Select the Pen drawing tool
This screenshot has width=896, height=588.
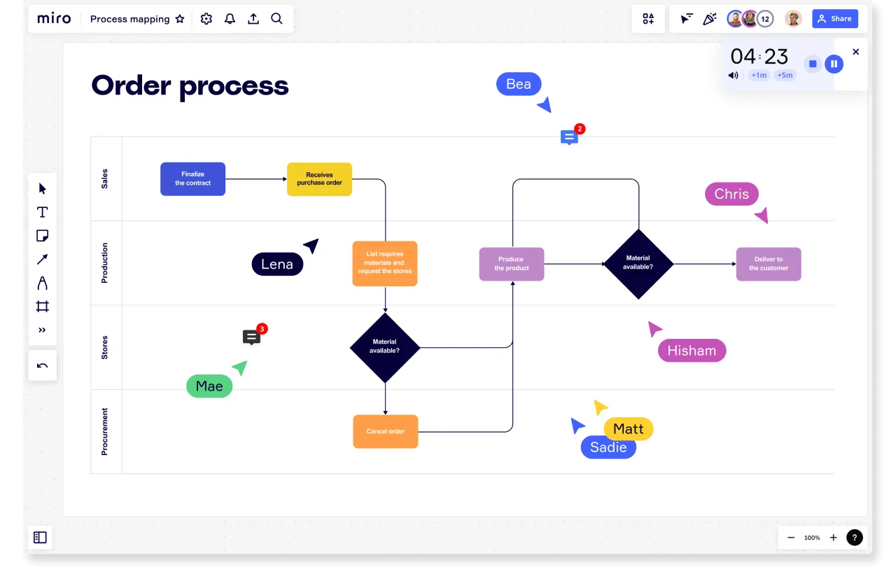point(42,283)
